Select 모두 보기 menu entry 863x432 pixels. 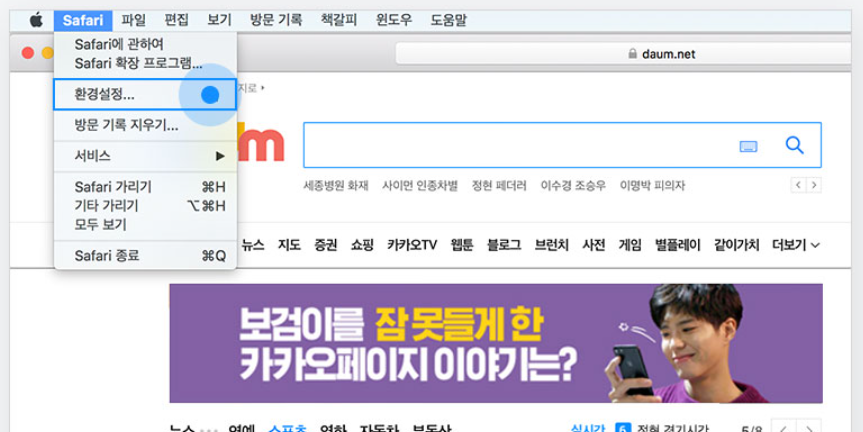click(145, 225)
